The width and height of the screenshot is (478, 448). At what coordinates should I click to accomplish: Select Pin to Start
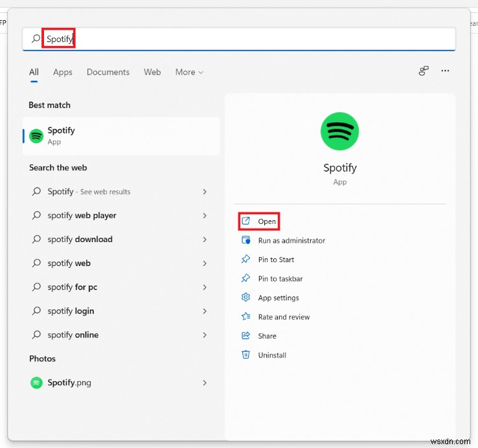pyautogui.click(x=276, y=260)
